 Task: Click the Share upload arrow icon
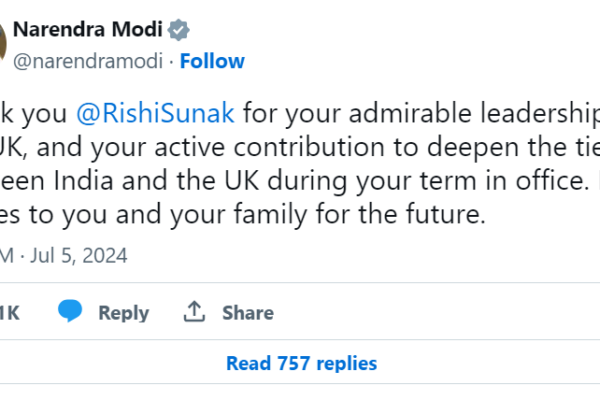click(x=194, y=312)
